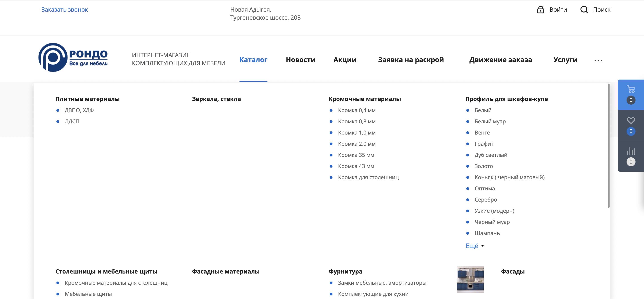
Task: Open the three-dots more menu
Action: (598, 60)
